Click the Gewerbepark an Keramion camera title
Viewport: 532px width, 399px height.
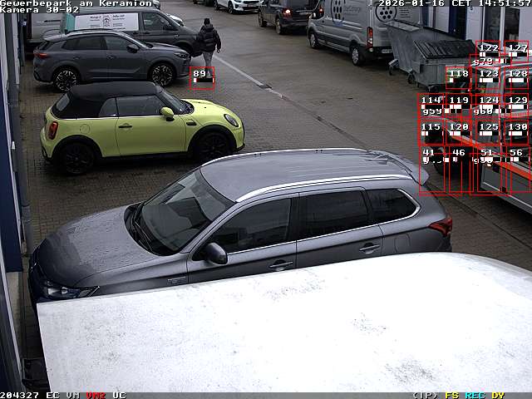click(x=76, y=3)
